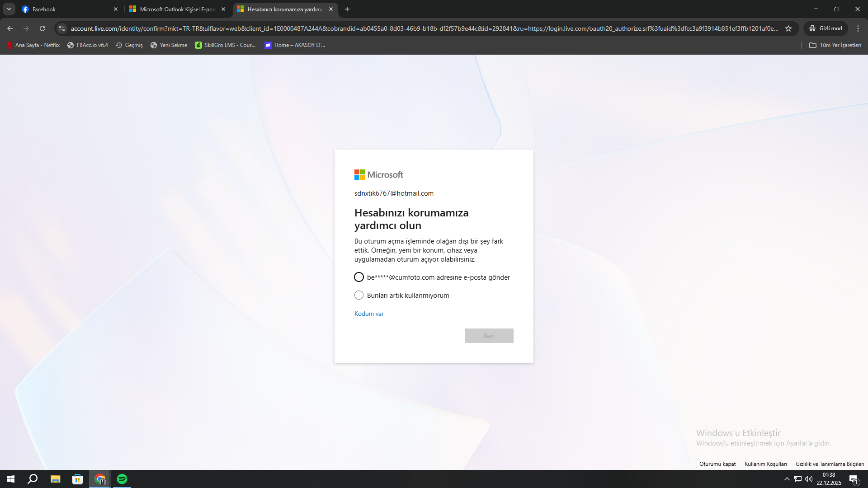Open Windows taskbar search
The width and height of the screenshot is (868, 488).
pos(33,479)
